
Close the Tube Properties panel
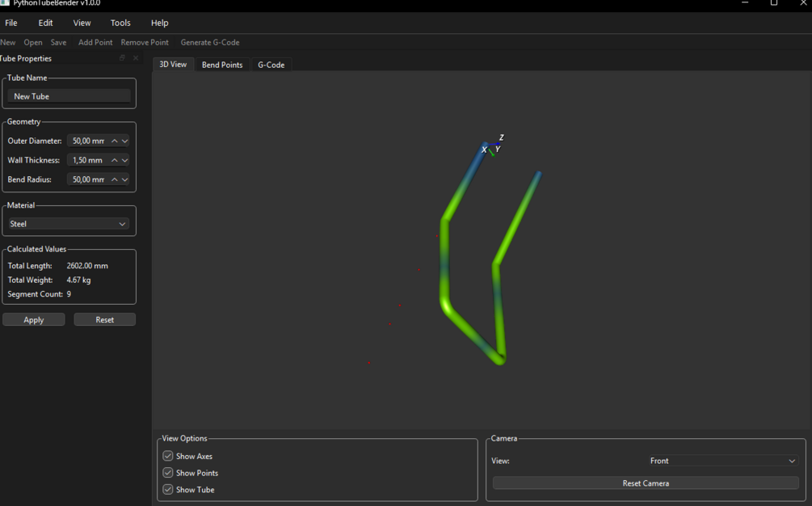click(135, 58)
